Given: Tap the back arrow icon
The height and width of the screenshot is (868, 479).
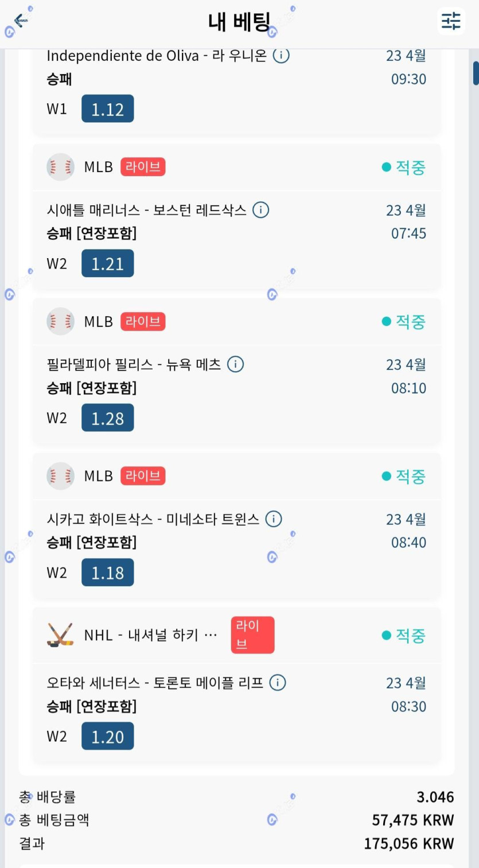Looking at the screenshot, I should tap(21, 21).
